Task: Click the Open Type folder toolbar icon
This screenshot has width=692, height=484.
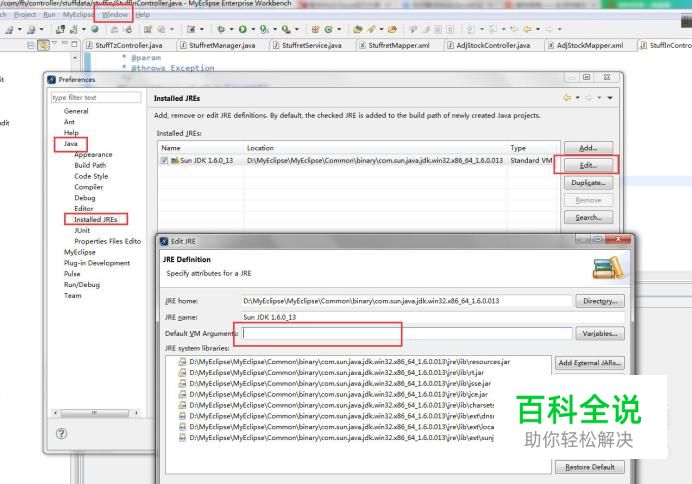Action: coord(357,29)
